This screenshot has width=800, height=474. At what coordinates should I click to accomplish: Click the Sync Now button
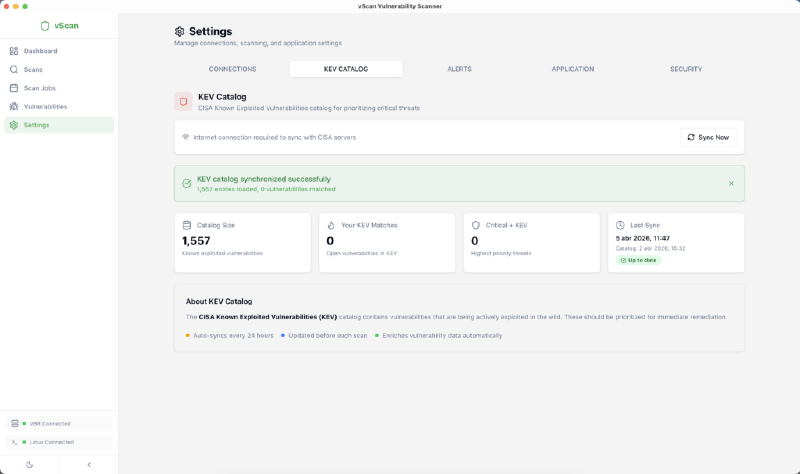click(708, 137)
